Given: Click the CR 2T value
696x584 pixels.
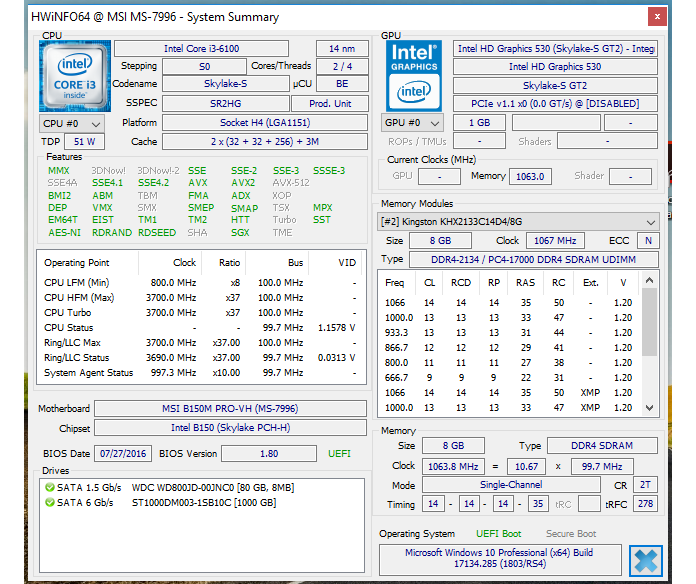Looking at the screenshot, I should point(645,485).
